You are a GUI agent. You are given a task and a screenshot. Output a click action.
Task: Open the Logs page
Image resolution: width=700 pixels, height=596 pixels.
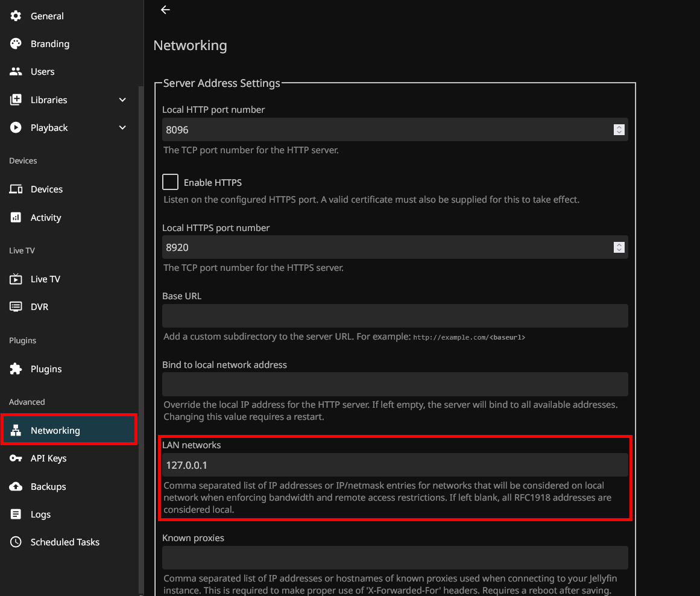(40, 515)
